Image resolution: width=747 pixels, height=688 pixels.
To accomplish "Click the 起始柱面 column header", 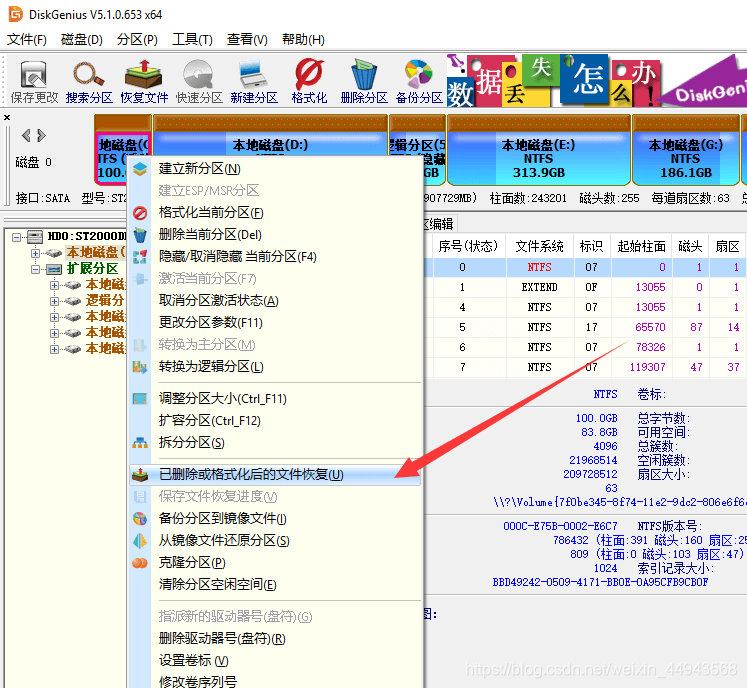I will pos(641,246).
